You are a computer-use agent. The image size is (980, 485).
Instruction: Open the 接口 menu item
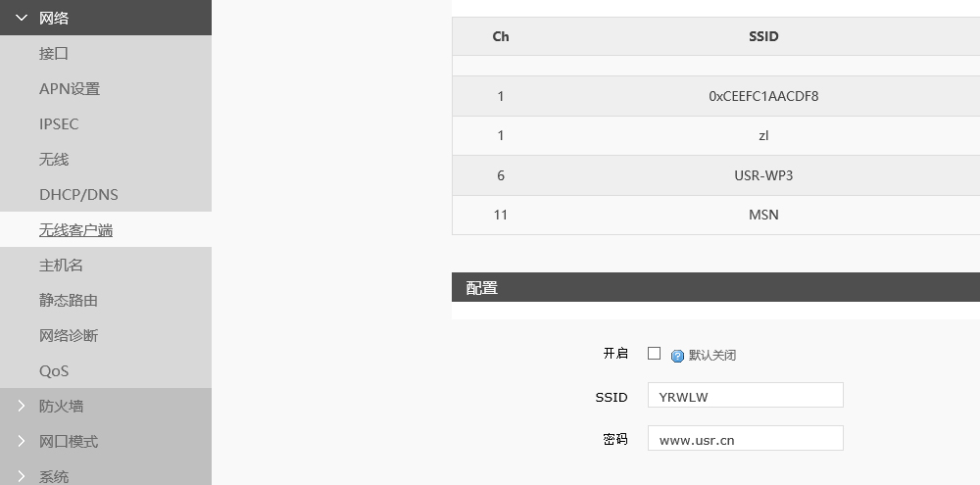pyautogui.click(x=54, y=54)
